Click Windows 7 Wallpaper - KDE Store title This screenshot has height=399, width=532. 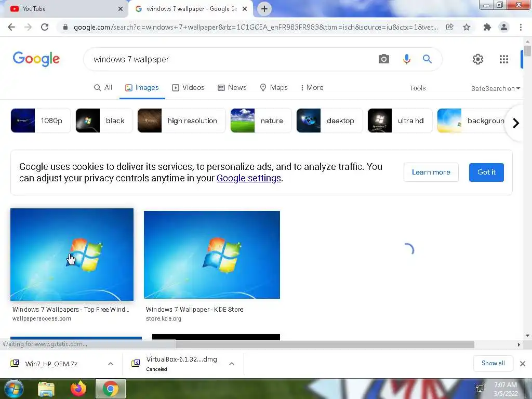pyautogui.click(x=194, y=310)
